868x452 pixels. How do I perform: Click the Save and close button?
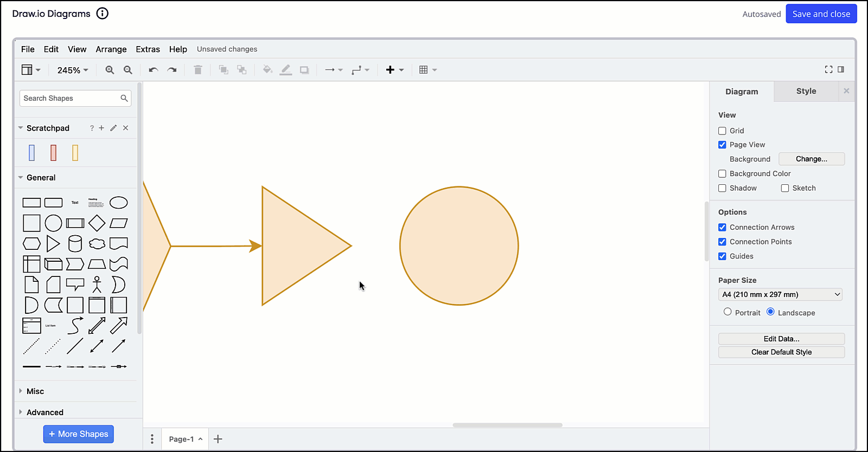coord(821,14)
